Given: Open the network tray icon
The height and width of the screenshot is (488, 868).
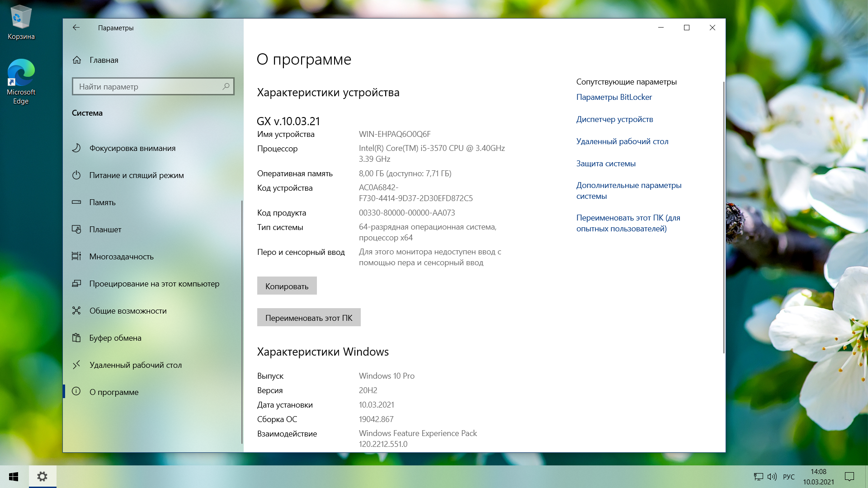Looking at the screenshot, I should pyautogui.click(x=758, y=477).
